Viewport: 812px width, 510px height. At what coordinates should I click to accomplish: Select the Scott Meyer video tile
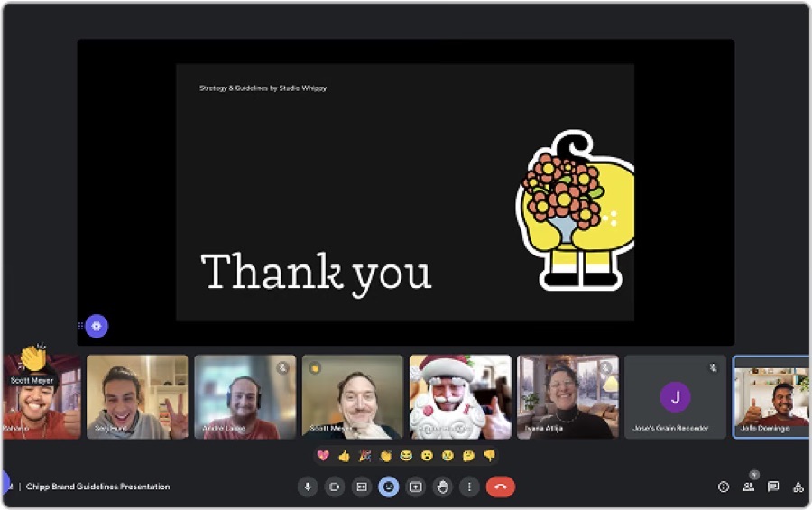353,397
